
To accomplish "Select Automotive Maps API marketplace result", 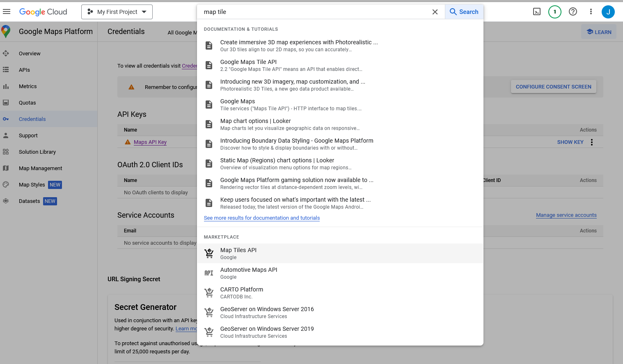I will tap(340, 273).
